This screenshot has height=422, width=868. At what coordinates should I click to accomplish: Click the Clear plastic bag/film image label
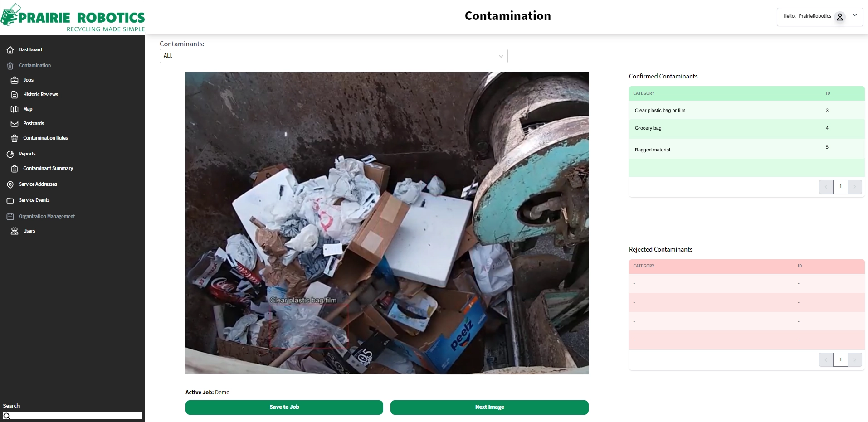click(x=303, y=300)
